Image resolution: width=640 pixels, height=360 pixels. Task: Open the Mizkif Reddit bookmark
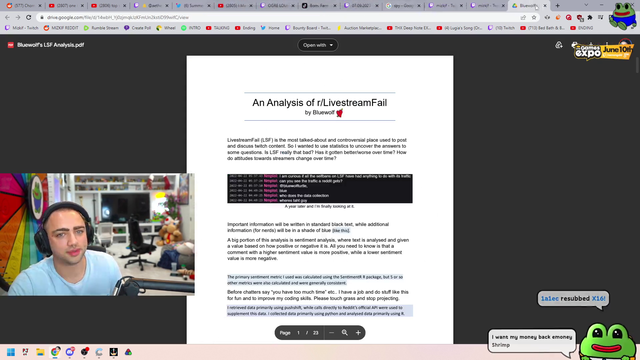(61, 28)
